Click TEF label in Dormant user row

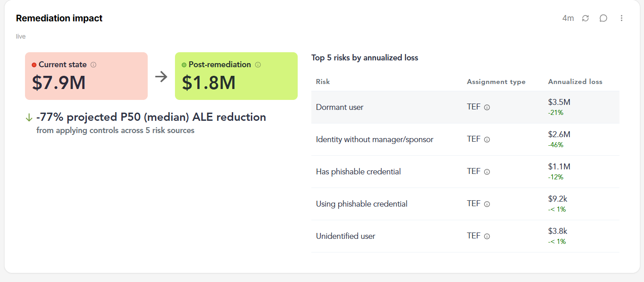474,107
